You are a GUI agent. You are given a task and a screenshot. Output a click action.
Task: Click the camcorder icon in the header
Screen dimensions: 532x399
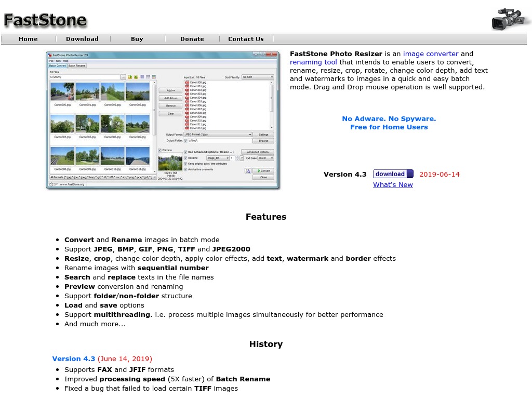[510, 19]
